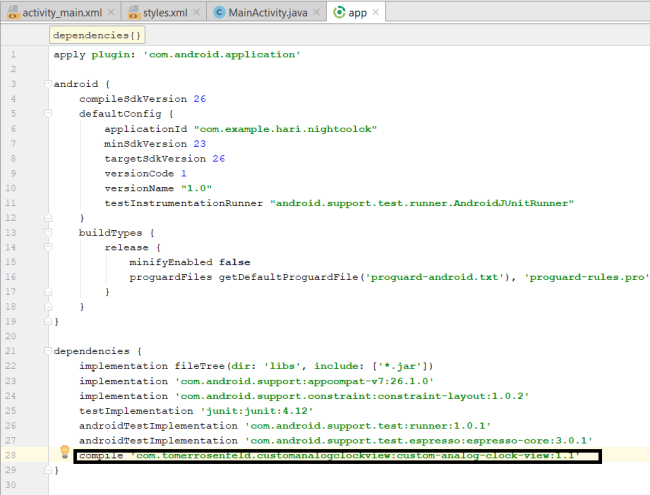Close the MainActivity.java tab
The width and height of the screenshot is (650, 495).
(x=316, y=12)
